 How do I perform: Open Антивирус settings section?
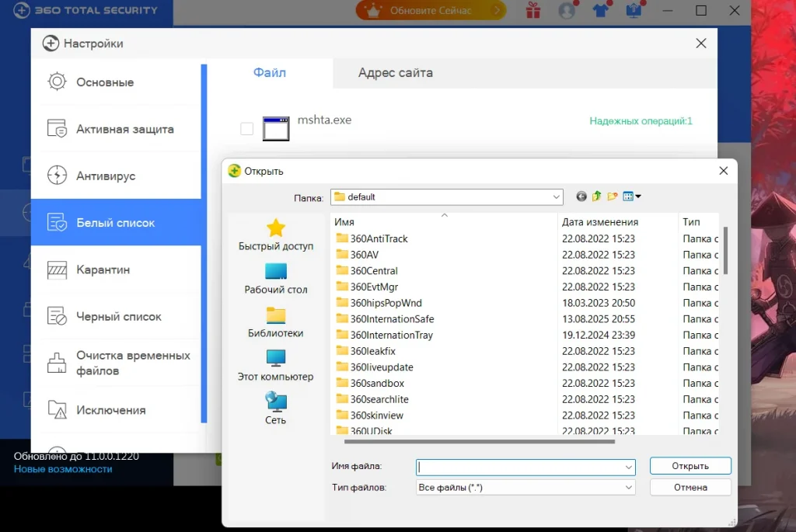pos(117,176)
